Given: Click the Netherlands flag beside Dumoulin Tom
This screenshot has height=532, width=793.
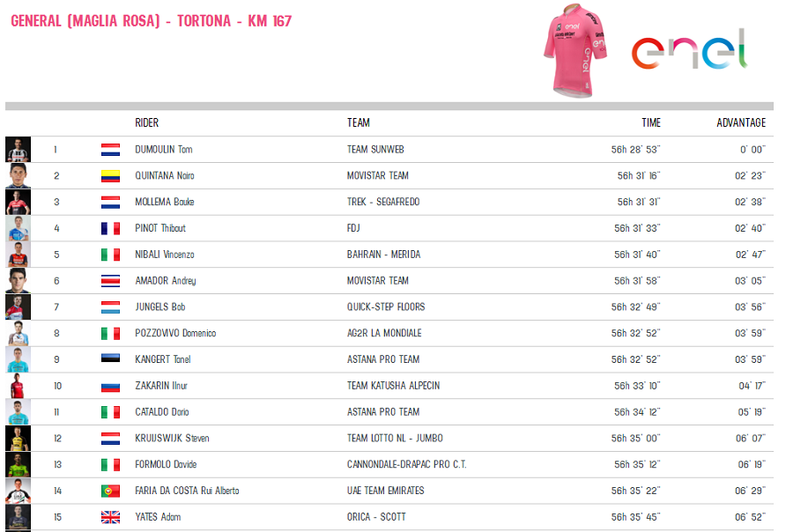Looking at the screenshot, I should coord(110,150).
